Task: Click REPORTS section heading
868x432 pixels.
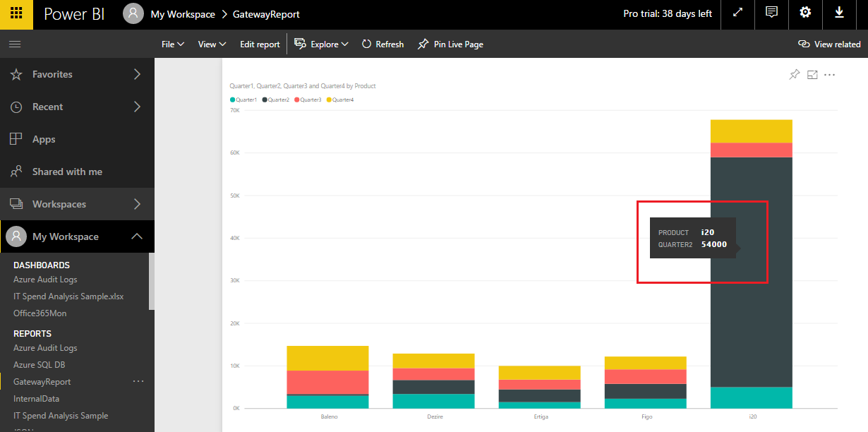Action: [x=32, y=334]
